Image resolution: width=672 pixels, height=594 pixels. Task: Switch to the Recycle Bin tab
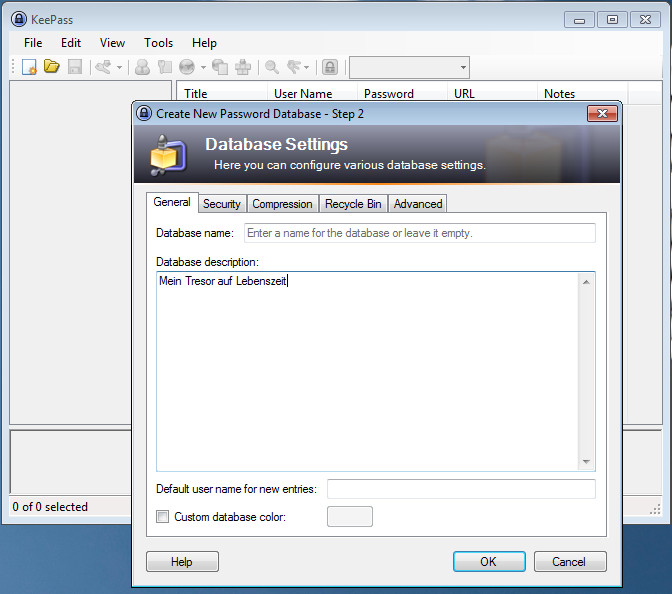click(x=353, y=204)
